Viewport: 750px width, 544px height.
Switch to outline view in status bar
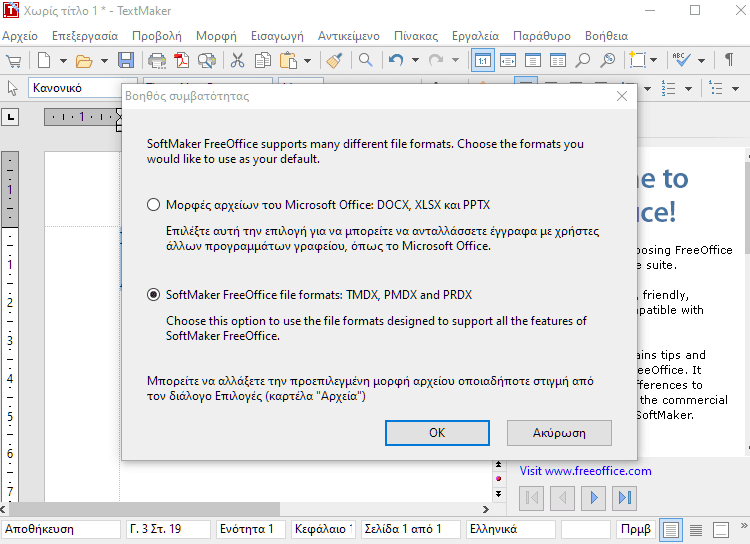pyautogui.click(x=721, y=530)
